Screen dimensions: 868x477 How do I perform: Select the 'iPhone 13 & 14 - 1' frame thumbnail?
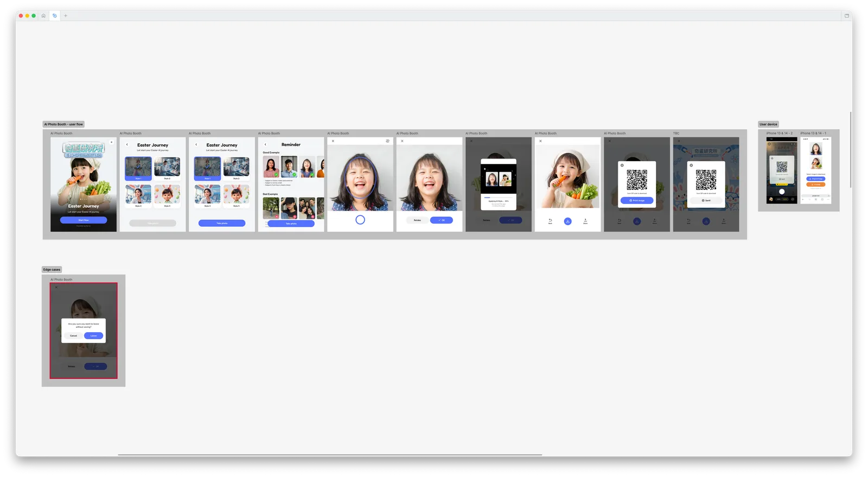tap(816, 170)
